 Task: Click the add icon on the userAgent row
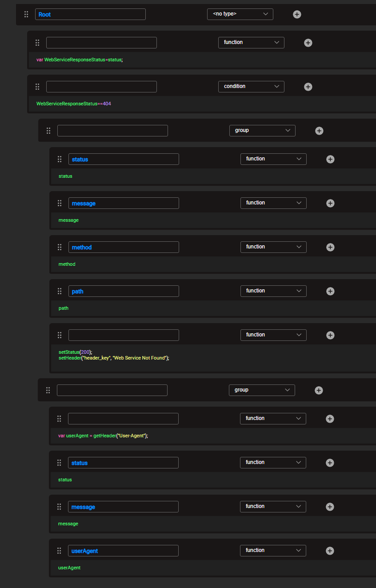point(330,551)
